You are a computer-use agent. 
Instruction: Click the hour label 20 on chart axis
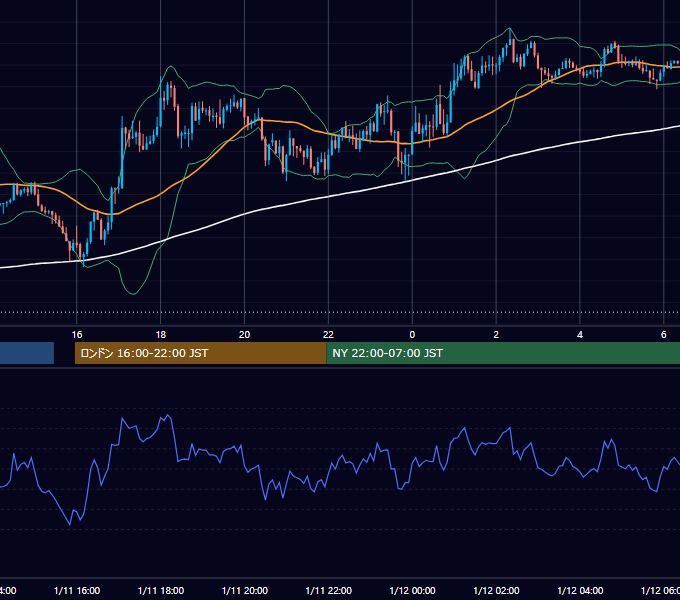pyautogui.click(x=245, y=335)
